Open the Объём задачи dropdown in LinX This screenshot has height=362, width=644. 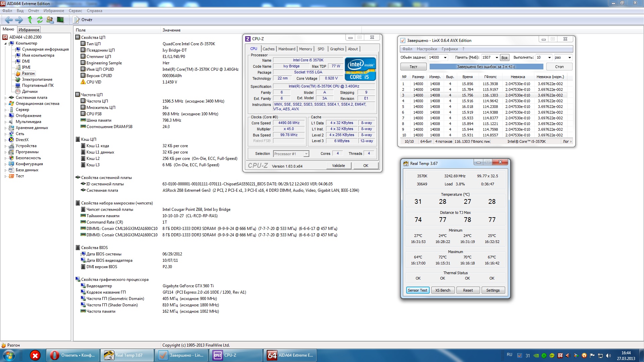pyautogui.click(x=445, y=58)
